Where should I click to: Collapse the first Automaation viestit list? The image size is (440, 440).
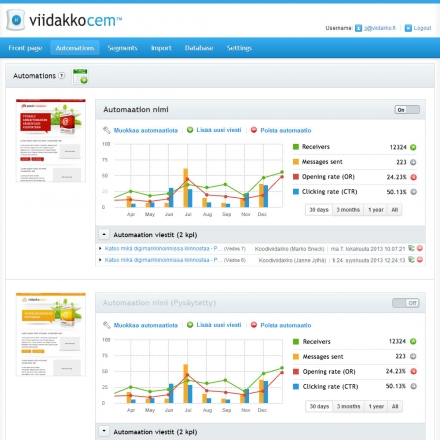[x=104, y=235]
